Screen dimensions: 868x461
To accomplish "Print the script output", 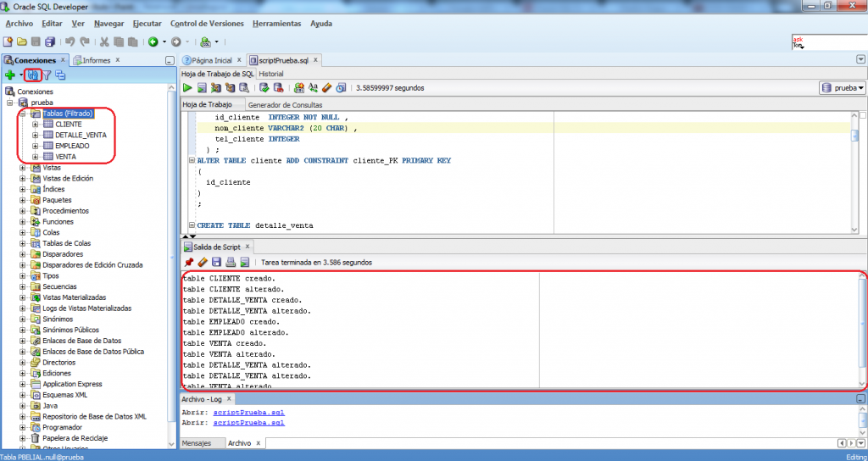I will (231, 263).
